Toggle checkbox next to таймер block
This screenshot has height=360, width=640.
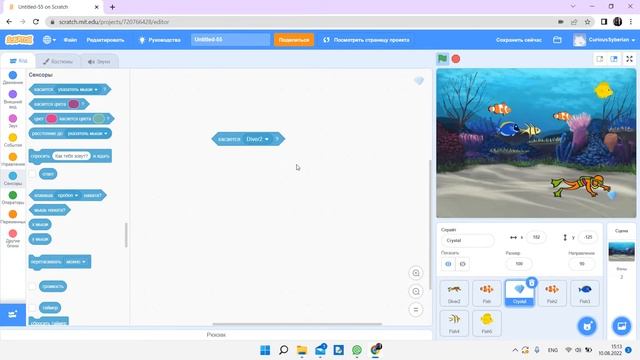32,308
